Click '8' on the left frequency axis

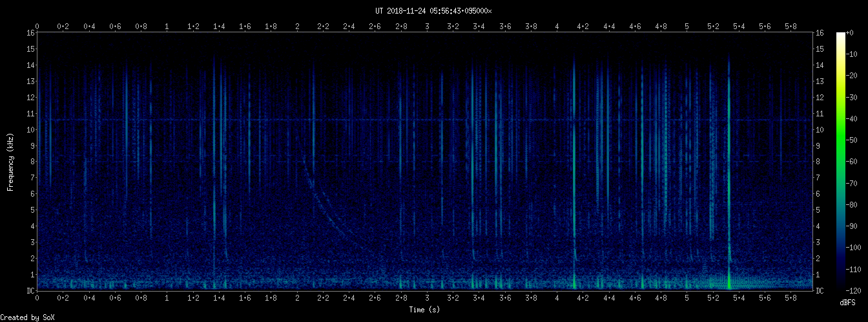pyautogui.click(x=32, y=162)
